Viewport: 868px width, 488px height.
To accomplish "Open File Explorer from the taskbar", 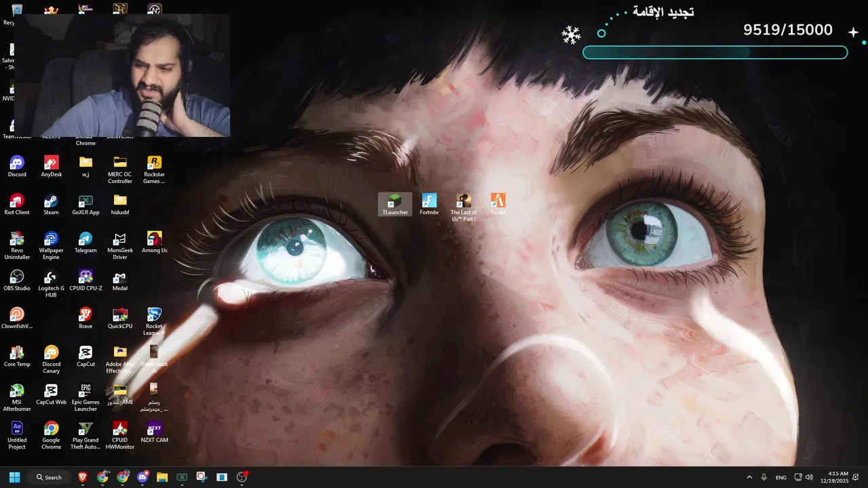I will click(162, 477).
